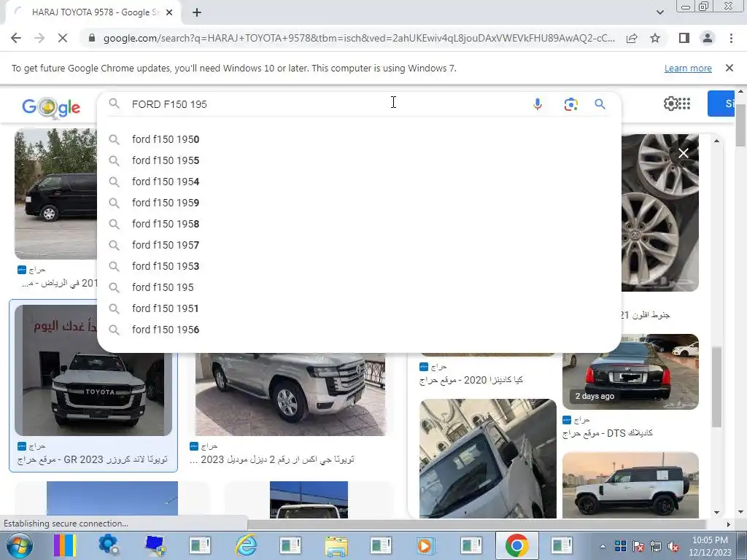Click the Toyota GXR 2023 diesel caption

coord(272,459)
